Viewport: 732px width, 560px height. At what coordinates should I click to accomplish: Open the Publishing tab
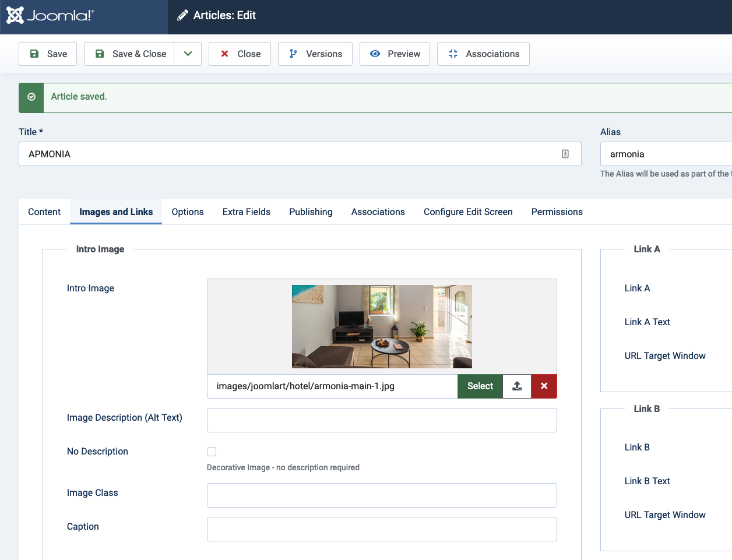point(311,212)
